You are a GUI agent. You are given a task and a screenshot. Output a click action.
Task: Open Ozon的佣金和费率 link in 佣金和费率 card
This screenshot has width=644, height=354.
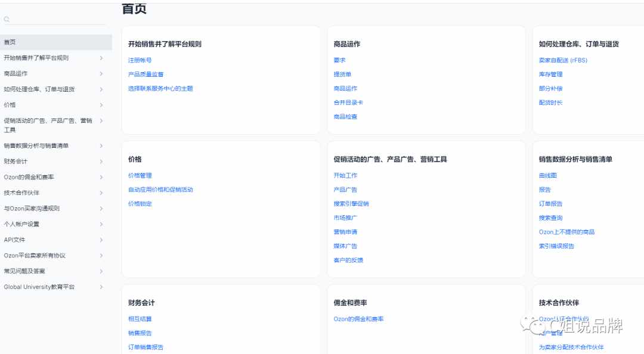(x=358, y=319)
